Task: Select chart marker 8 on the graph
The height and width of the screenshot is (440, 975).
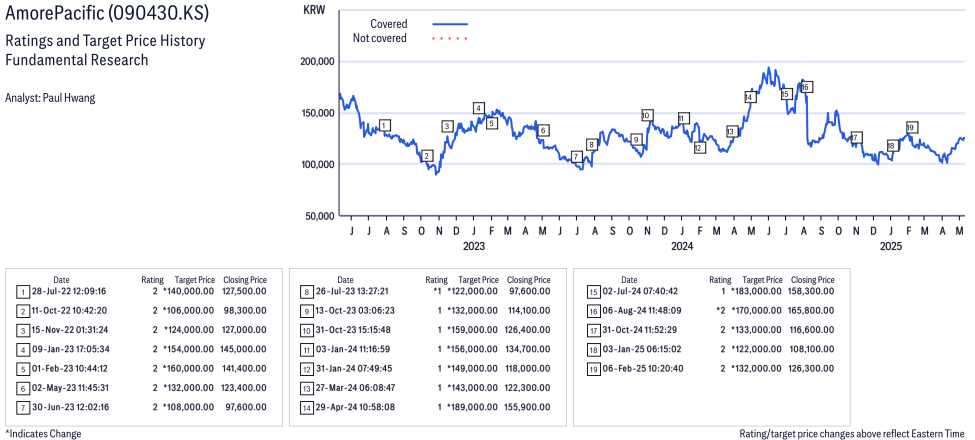Action: point(592,145)
